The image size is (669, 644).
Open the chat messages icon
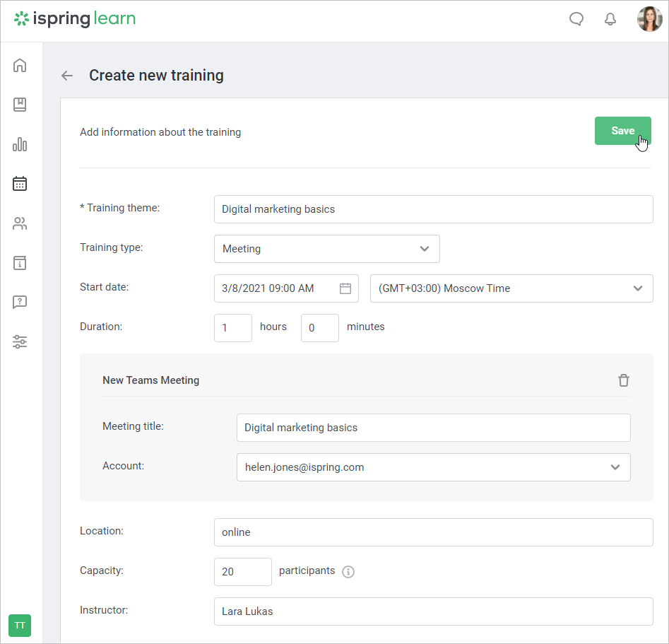point(576,19)
